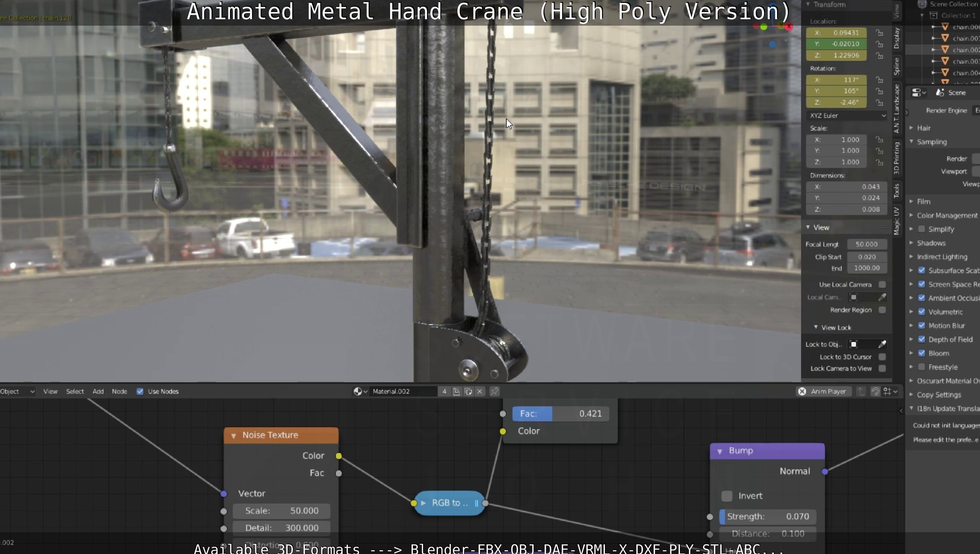Screen dimensions: 980x554
Task: Collapse the View Lock subsection
Action: pos(816,327)
